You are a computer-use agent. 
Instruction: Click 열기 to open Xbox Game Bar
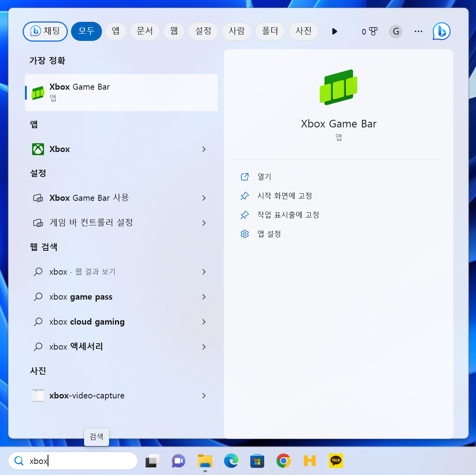(x=265, y=177)
